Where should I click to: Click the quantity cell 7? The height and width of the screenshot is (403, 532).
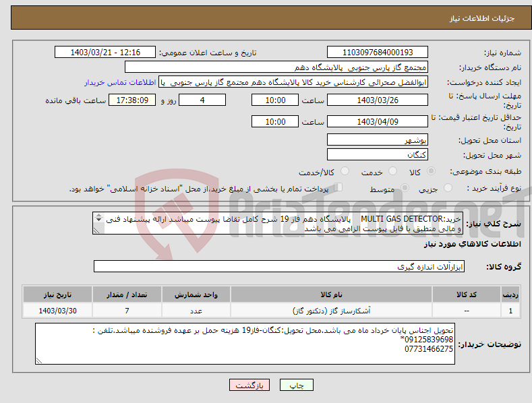point(127,311)
